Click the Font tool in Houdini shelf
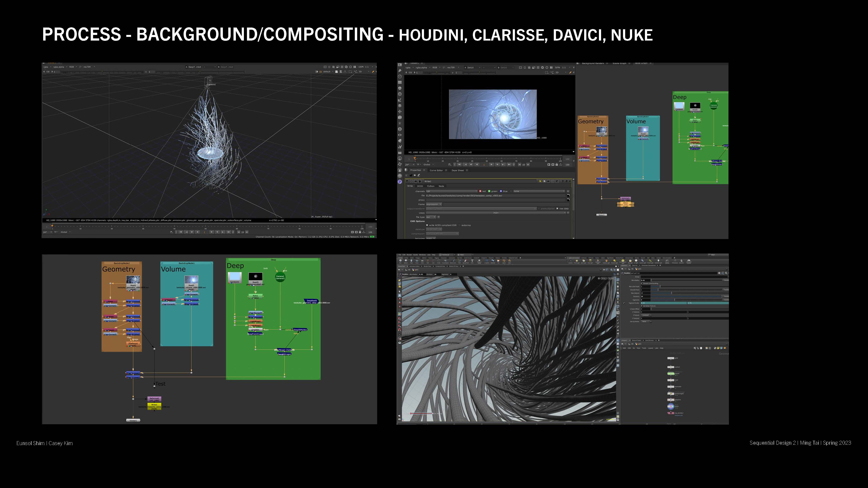The height and width of the screenshot is (488, 868). pyautogui.click(x=472, y=261)
